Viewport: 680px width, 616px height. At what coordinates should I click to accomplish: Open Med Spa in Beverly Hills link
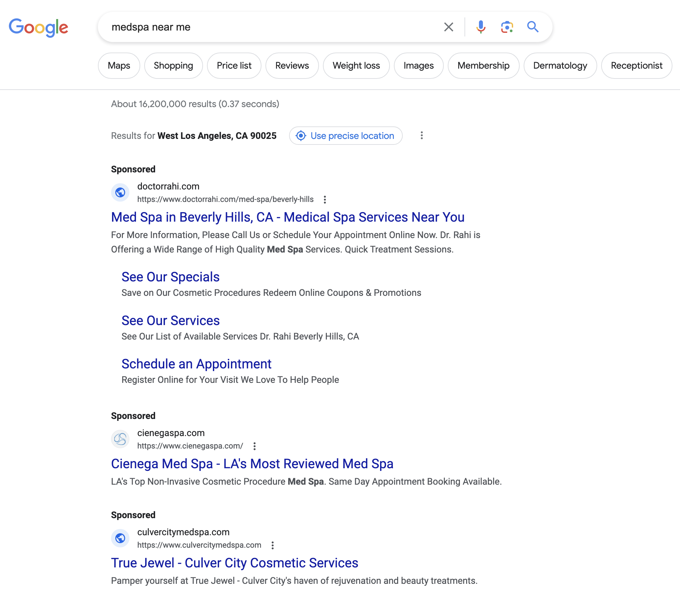[288, 217]
